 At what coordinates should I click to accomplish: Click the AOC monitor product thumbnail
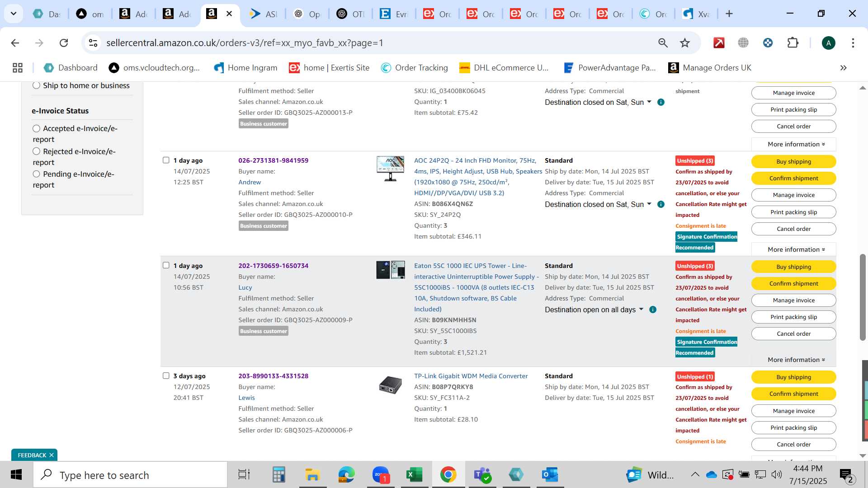click(x=391, y=169)
